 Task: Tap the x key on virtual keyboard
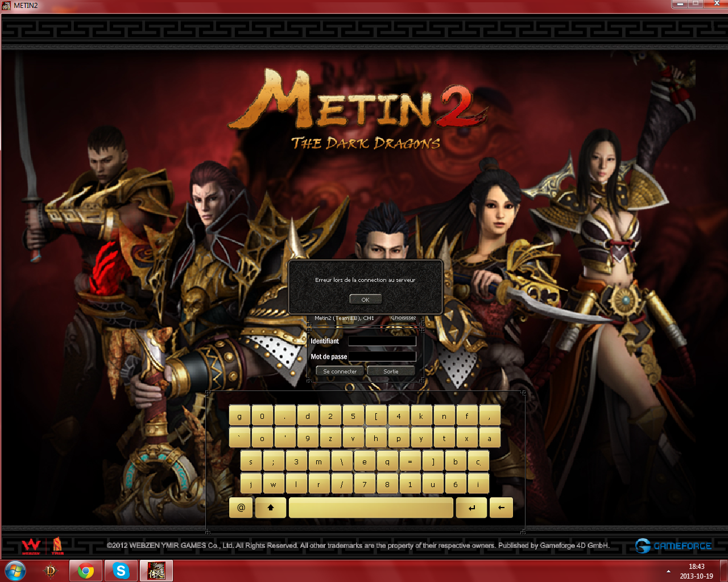pyautogui.click(x=467, y=438)
